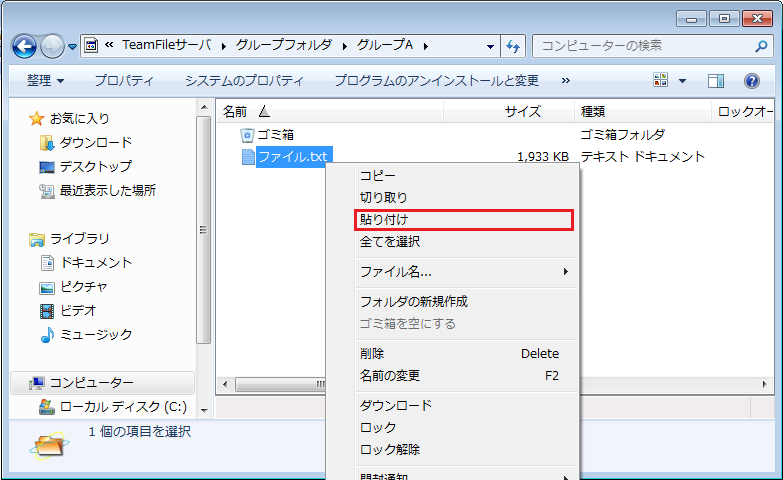Image resolution: width=783 pixels, height=480 pixels.
Task: Toggle the preview pane icon
Action: [x=716, y=80]
